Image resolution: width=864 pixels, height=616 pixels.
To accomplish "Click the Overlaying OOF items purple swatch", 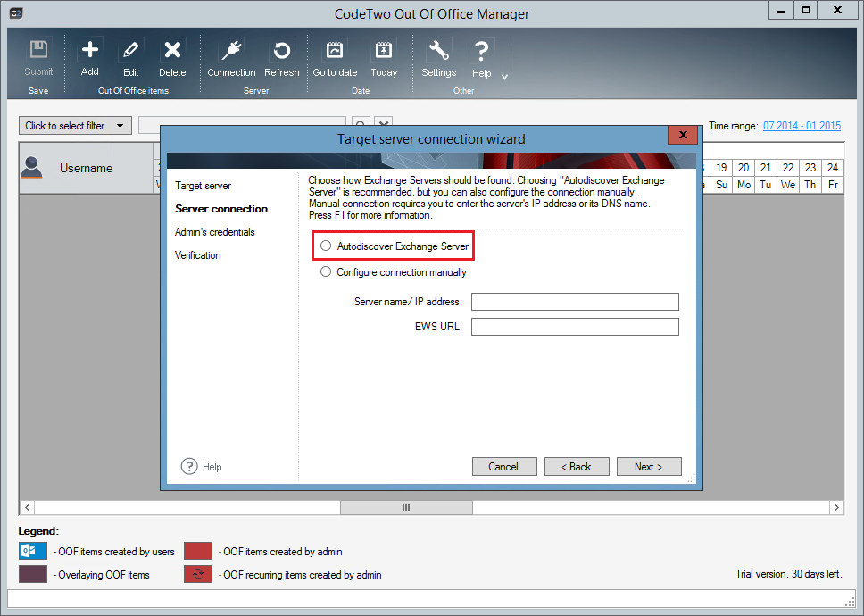I will click(x=33, y=574).
